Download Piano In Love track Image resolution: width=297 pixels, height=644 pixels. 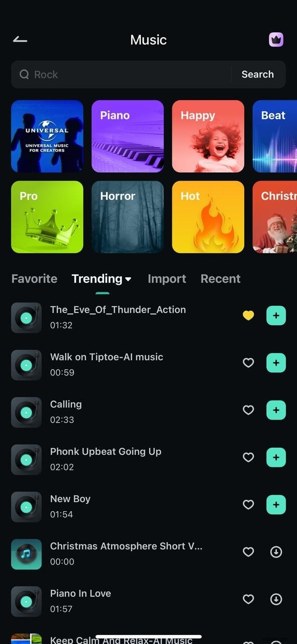point(276,599)
